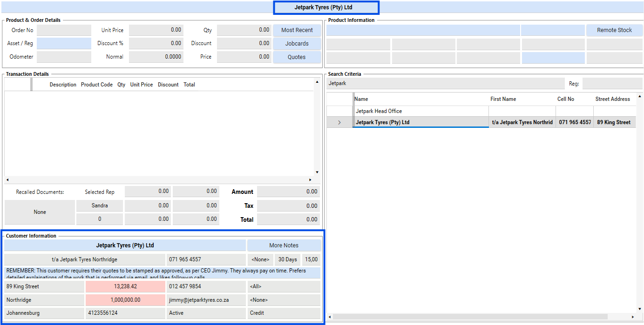The image size is (644, 325).
Task: Select the Sandra rep box
Action: [100, 206]
